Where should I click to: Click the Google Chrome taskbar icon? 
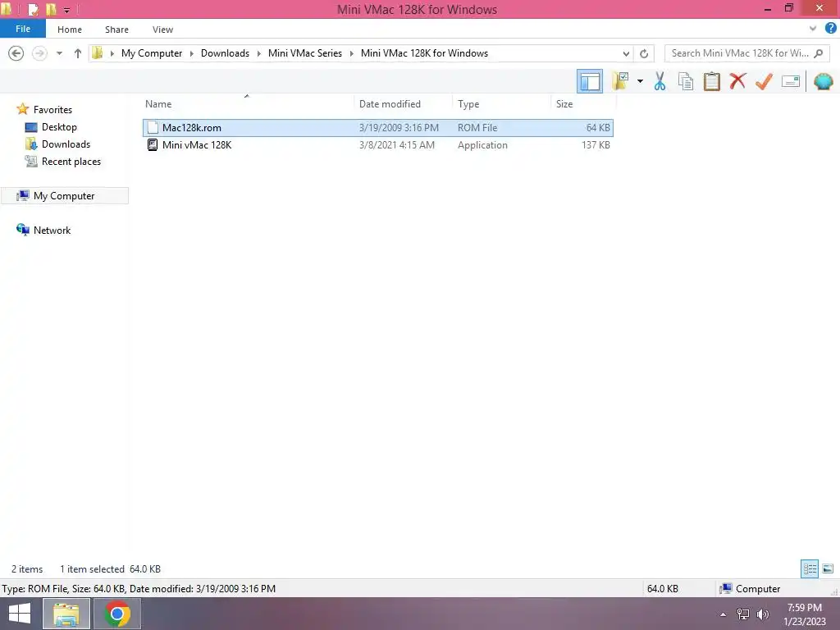(x=117, y=614)
